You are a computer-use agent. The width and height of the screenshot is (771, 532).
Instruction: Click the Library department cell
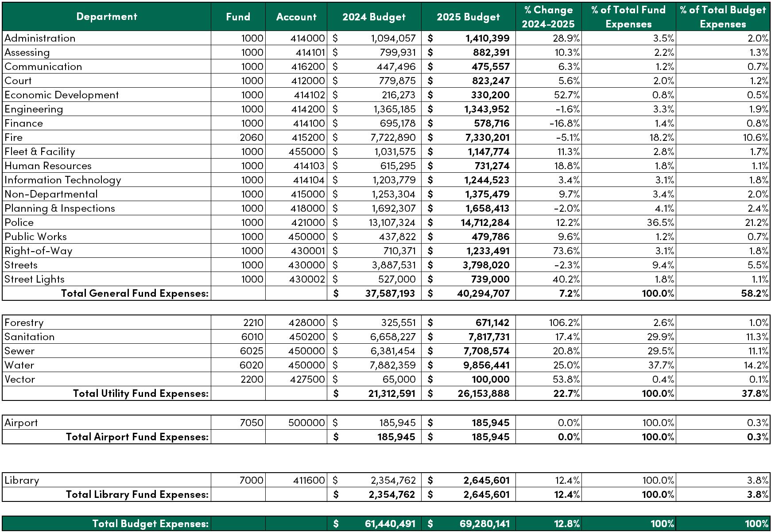click(107, 480)
